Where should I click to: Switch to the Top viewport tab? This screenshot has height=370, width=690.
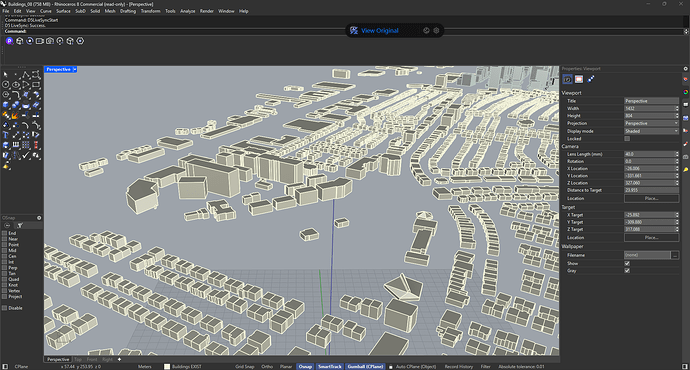(x=78, y=359)
